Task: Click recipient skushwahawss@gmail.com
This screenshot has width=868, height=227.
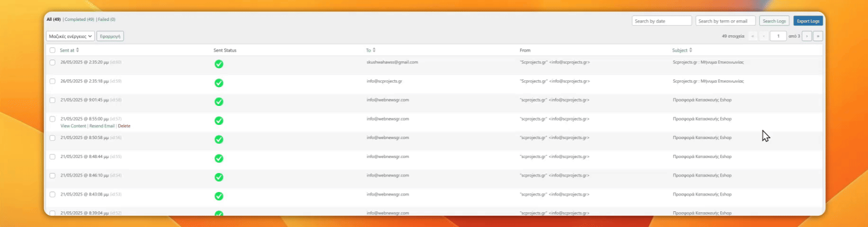Action: click(x=392, y=62)
